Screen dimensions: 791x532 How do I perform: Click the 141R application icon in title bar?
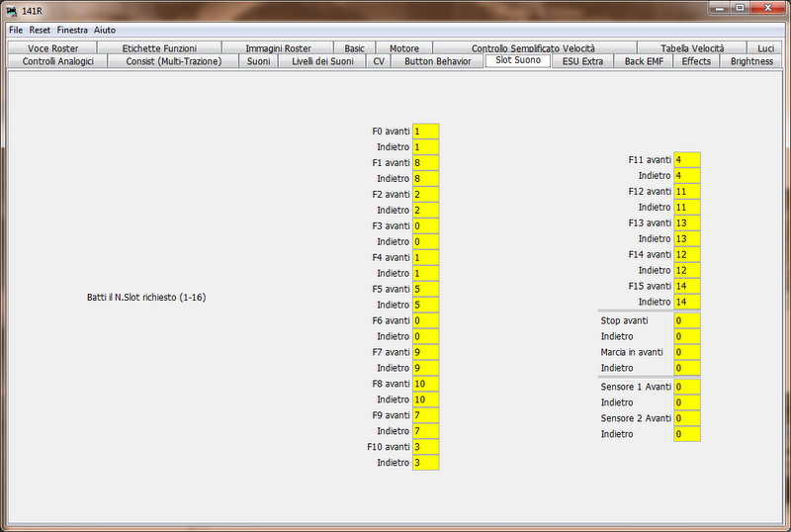point(12,9)
